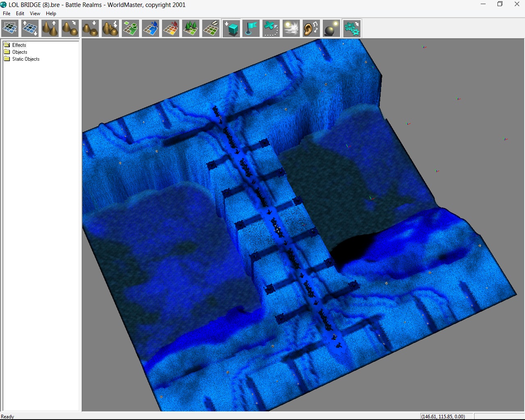Select the grid selection tool icon
The height and width of the screenshot is (420, 525).
click(x=10, y=29)
